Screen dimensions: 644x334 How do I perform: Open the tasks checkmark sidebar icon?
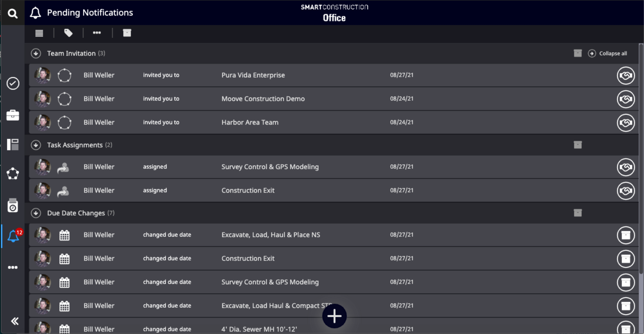click(13, 83)
